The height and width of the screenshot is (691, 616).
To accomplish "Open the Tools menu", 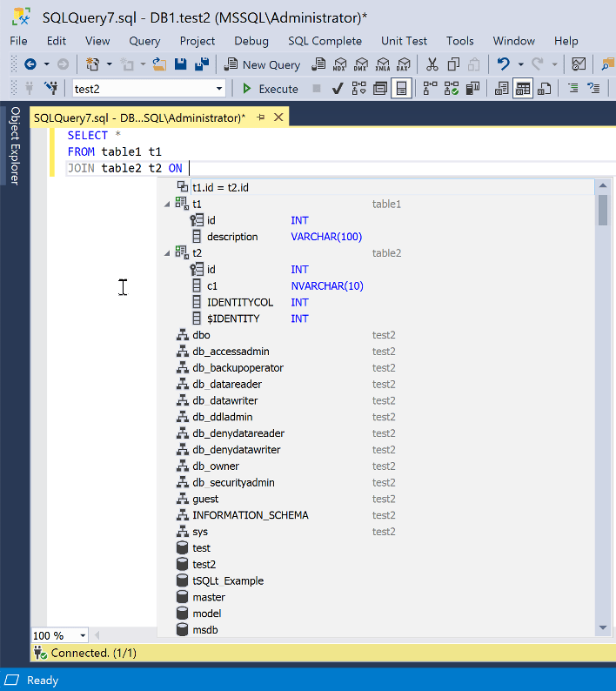I will tap(460, 41).
